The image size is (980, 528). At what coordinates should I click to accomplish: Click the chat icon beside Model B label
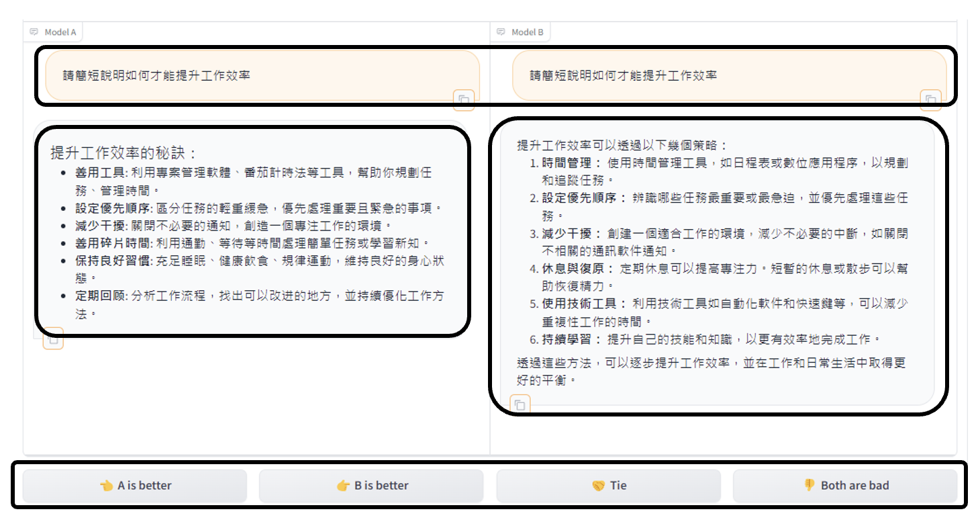501,32
